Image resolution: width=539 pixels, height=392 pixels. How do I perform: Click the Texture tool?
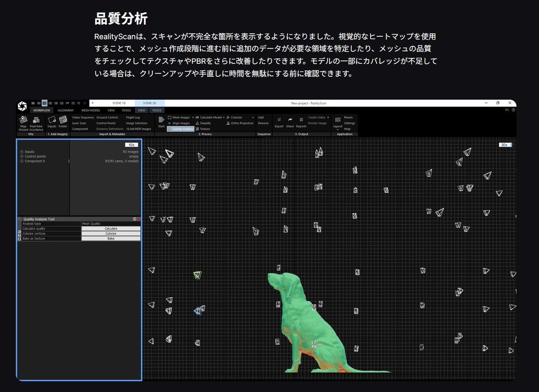click(x=202, y=129)
